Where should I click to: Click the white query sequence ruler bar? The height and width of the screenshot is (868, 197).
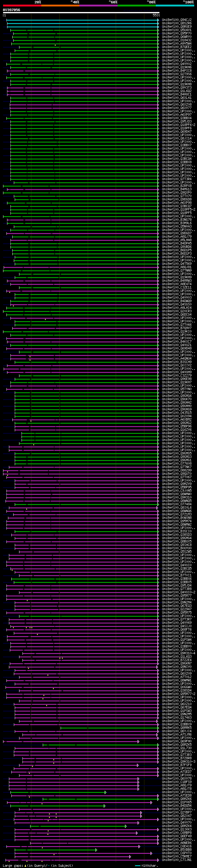[81, 13]
